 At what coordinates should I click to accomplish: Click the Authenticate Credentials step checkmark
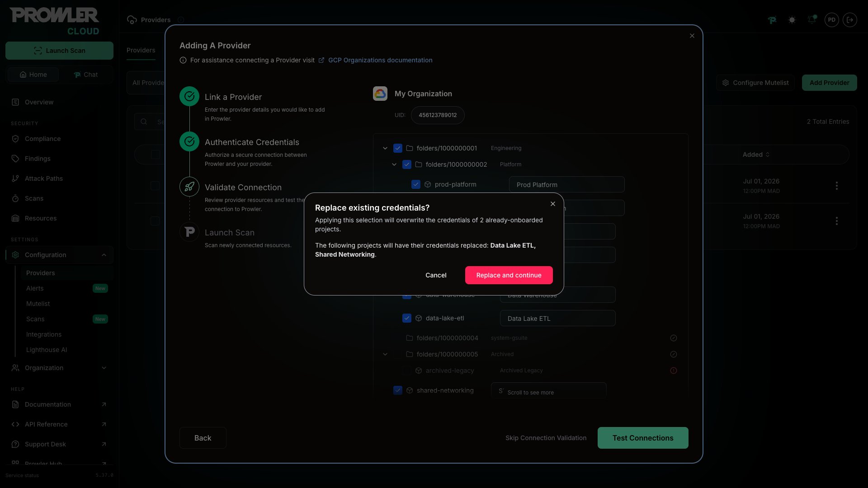[x=189, y=141]
